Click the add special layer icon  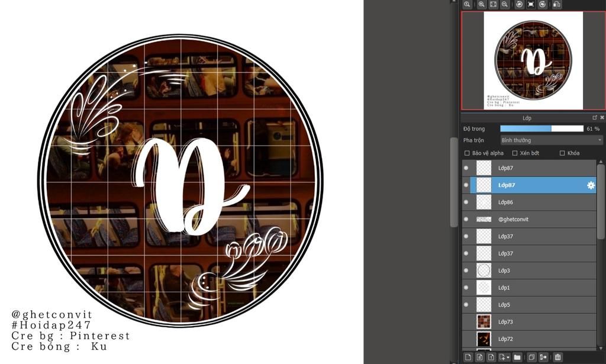coord(502,357)
